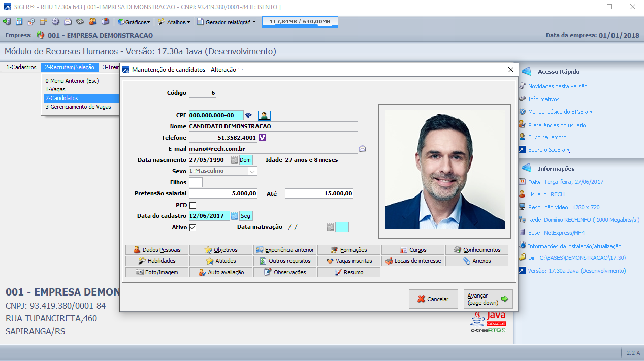Image resolution: width=644 pixels, height=361 pixels.
Task: Click the person icon button next to CPF
Action: pos(264,115)
